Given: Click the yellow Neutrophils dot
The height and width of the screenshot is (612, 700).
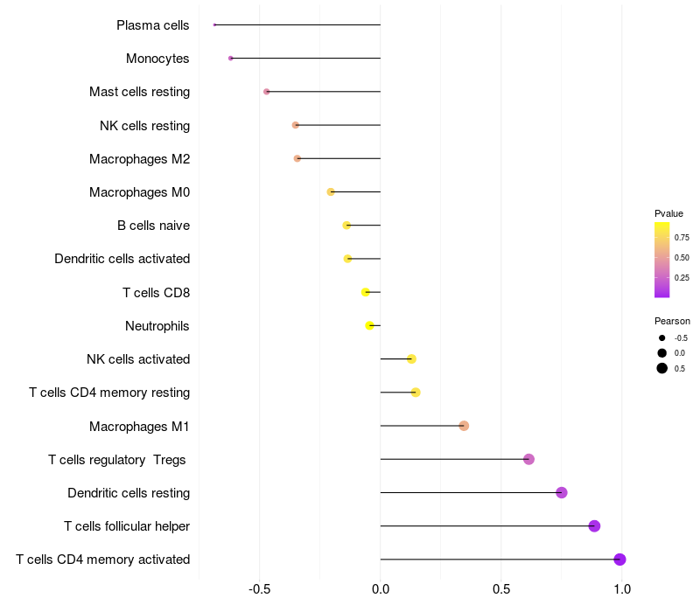Looking at the screenshot, I should 370,325.
